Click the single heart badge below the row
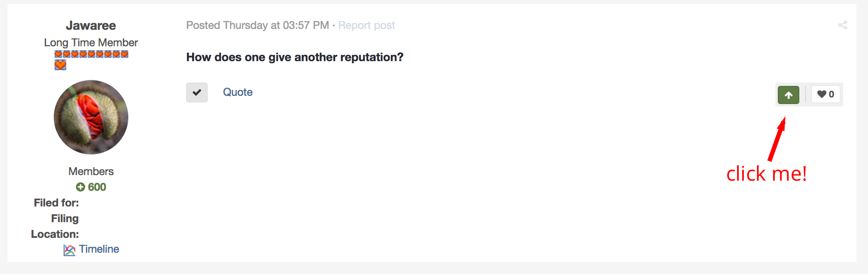The height and width of the screenshot is (275, 868). pos(61,65)
